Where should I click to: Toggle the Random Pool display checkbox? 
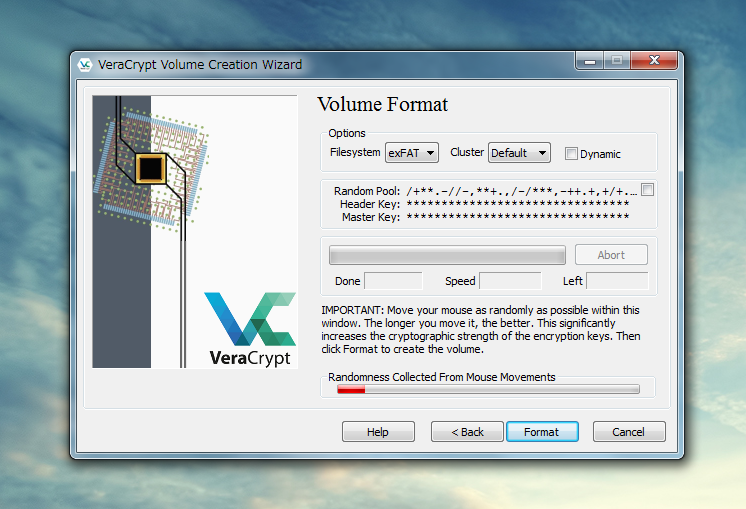point(647,190)
